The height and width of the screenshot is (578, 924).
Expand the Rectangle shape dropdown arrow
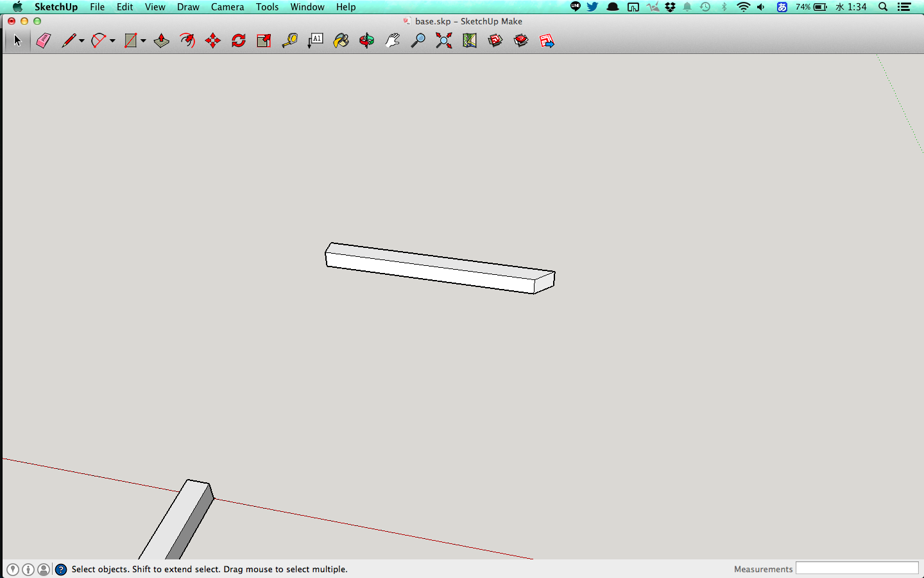pos(143,41)
